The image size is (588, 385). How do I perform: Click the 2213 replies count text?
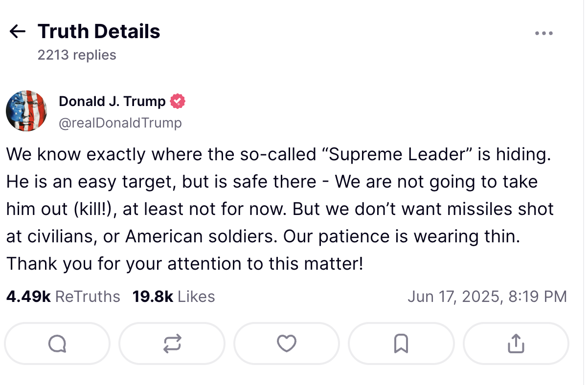77,55
